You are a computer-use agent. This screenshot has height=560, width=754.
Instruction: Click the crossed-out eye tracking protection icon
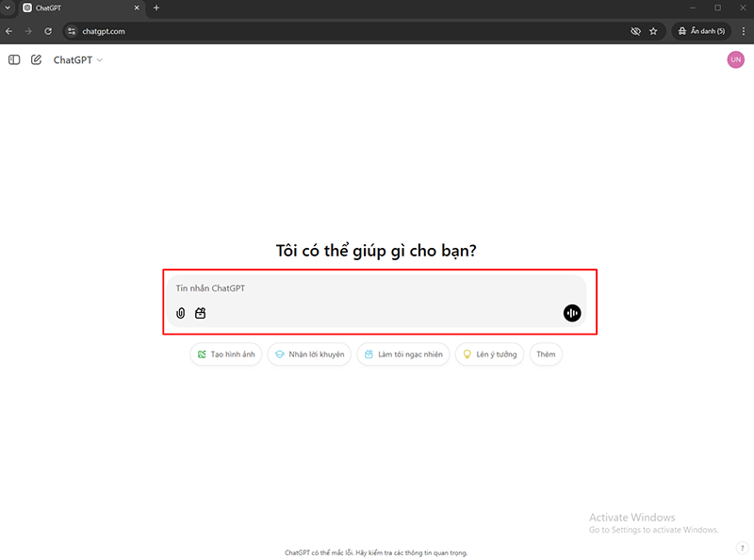coord(635,31)
